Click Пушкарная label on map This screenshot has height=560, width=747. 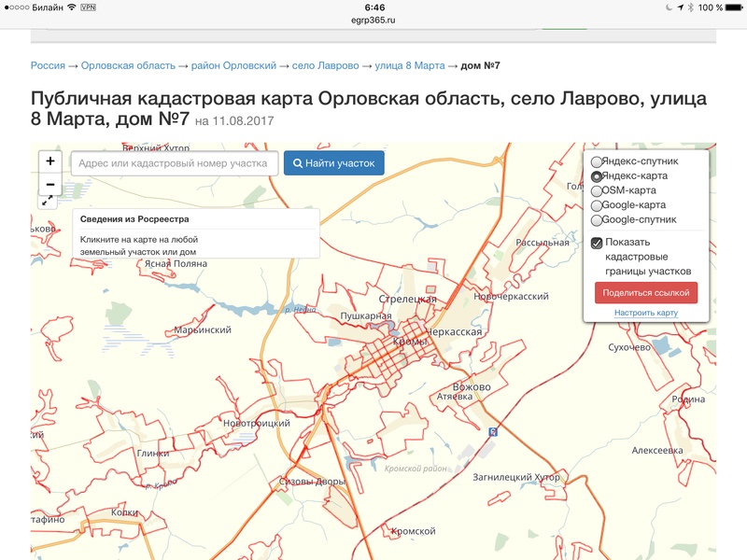pos(366,315)
